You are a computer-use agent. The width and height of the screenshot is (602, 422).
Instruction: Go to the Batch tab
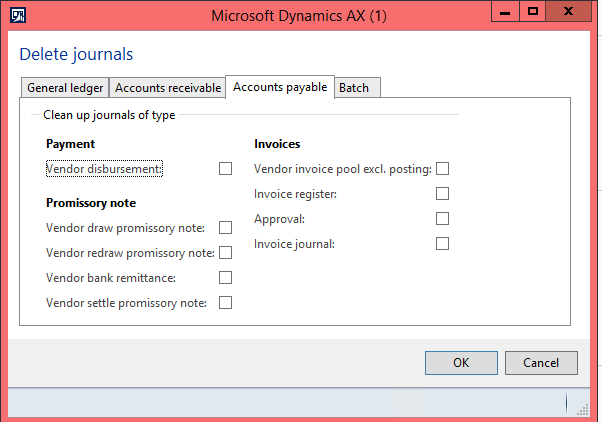[x=354, y=88]
